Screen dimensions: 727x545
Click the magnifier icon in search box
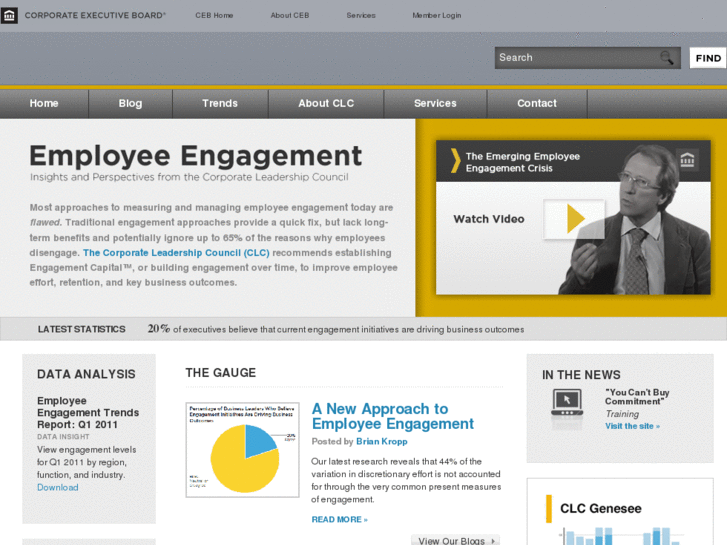(x=667, y=58)
